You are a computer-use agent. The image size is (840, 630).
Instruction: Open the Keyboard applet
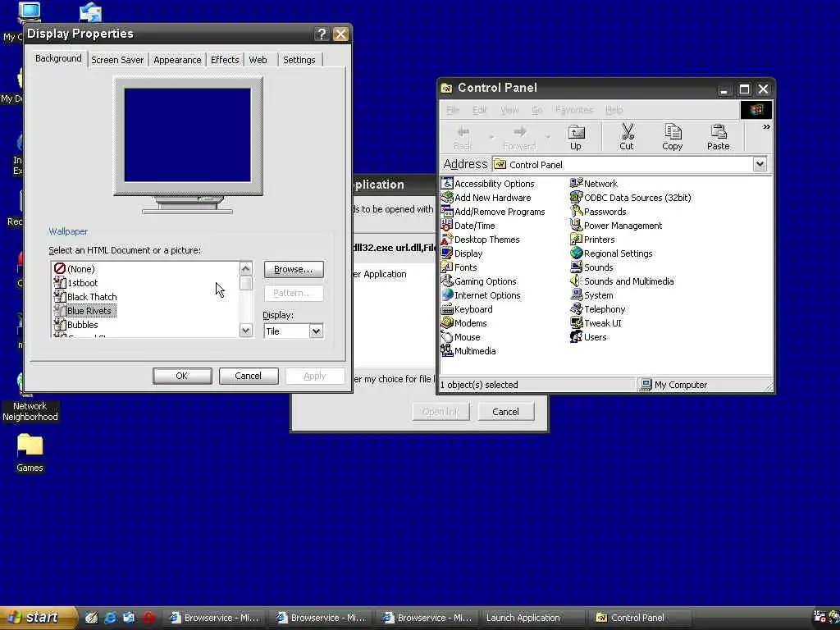tap(467, 309)
